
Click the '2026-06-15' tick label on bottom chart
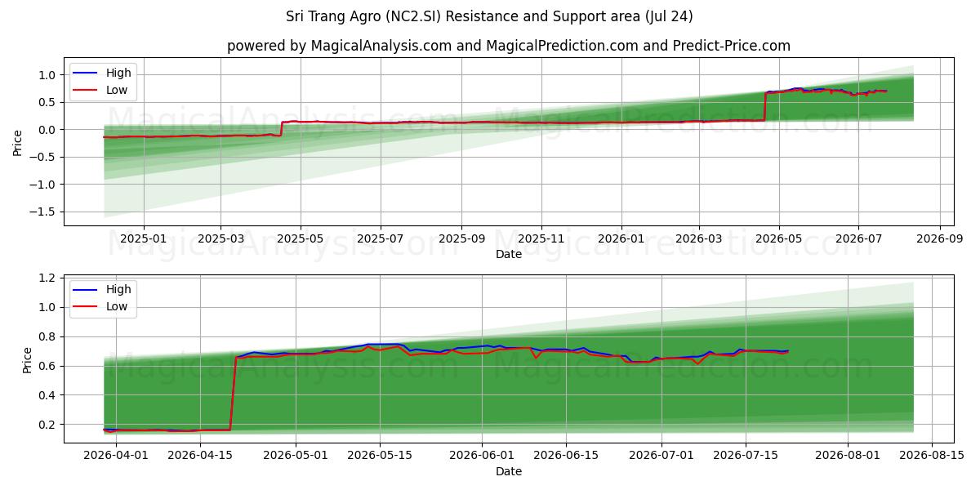pyautogui.click(x=566, y=455)
